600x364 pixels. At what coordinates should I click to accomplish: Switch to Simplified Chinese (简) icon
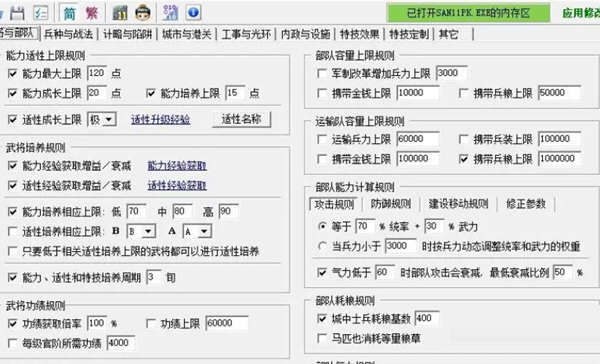(69, 13)
